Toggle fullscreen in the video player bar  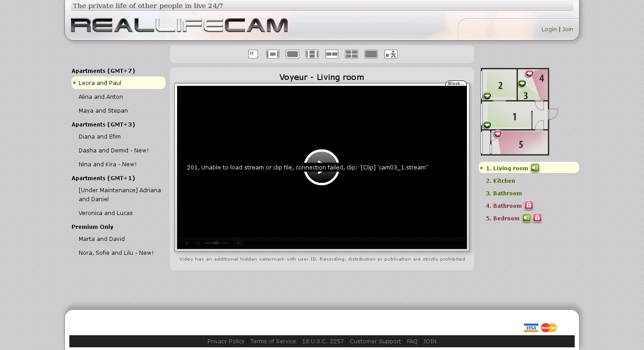[x=238, y=243]
